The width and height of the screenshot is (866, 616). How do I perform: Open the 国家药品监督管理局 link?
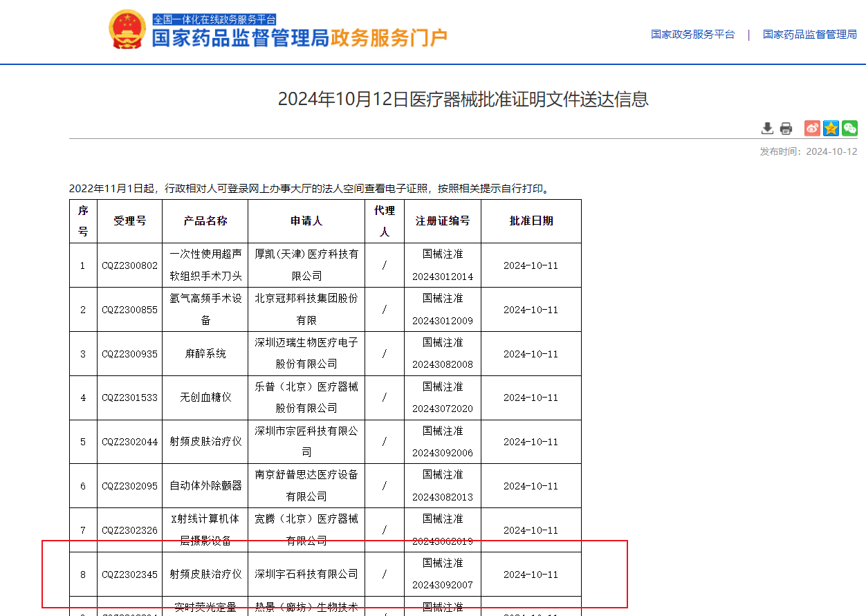[x=810, y=34]
